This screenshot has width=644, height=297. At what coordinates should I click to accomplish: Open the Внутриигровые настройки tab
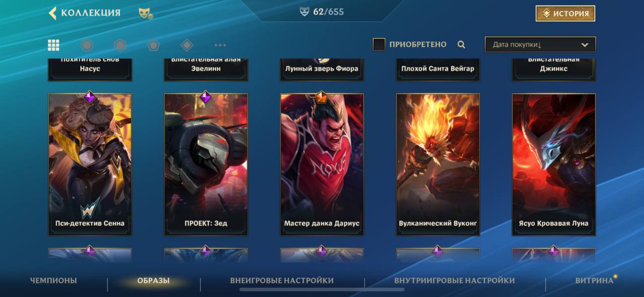(454, 280)
